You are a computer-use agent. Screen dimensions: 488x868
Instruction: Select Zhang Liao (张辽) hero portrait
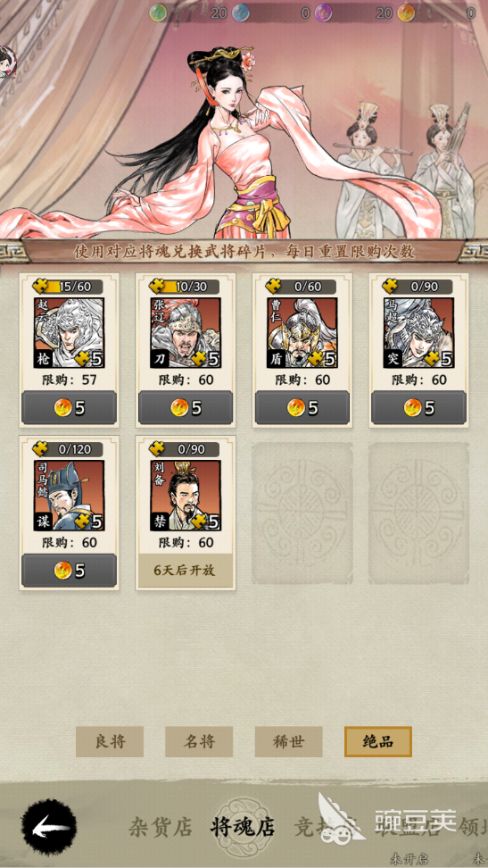click(x=186, y=333)
